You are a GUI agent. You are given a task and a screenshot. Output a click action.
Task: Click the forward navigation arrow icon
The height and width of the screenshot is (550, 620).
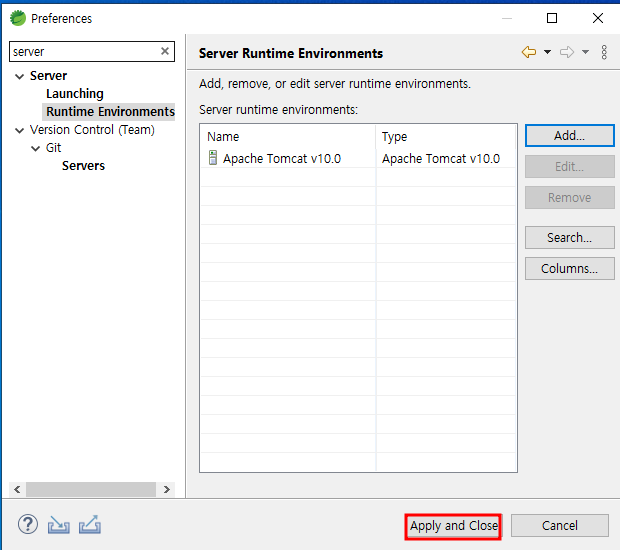[567, 52]
